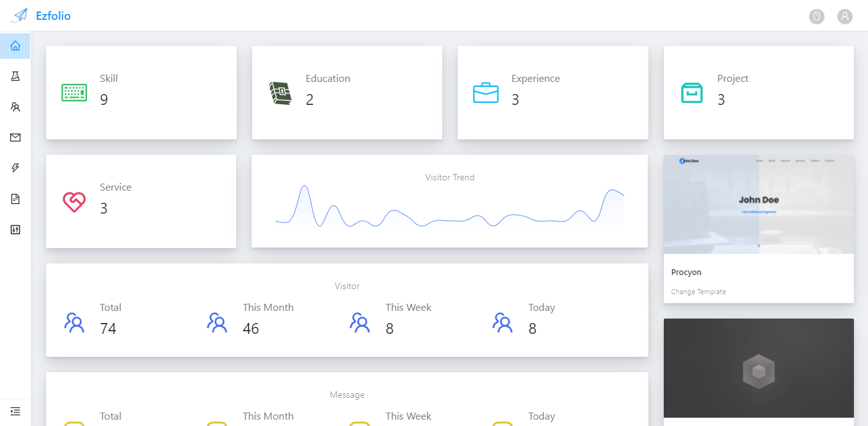Click the Visitor Total people icon
This screenshot has width=868, height=426.
[74, 322]
